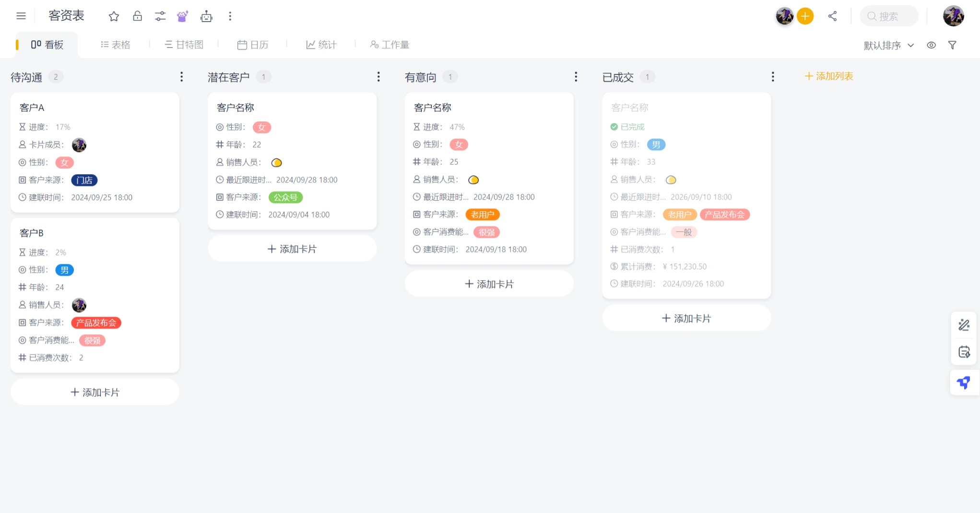Open the 客户A card title
Screen dimensions: 980x513
32,107
